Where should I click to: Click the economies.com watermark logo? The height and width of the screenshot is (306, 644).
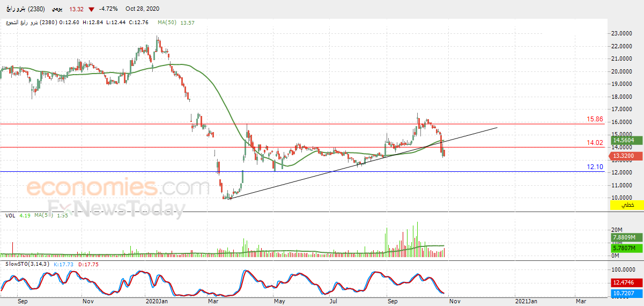point(117,188)
